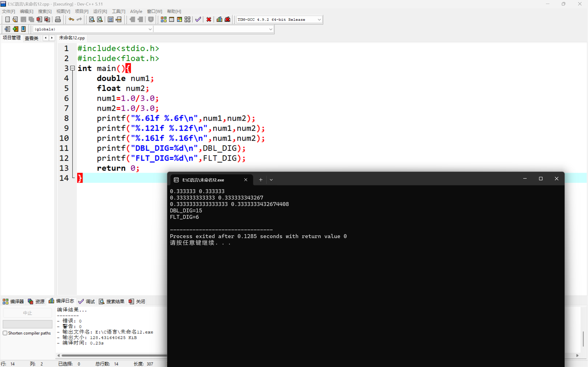Click the Compile four-squares icon

coord(164,19)
